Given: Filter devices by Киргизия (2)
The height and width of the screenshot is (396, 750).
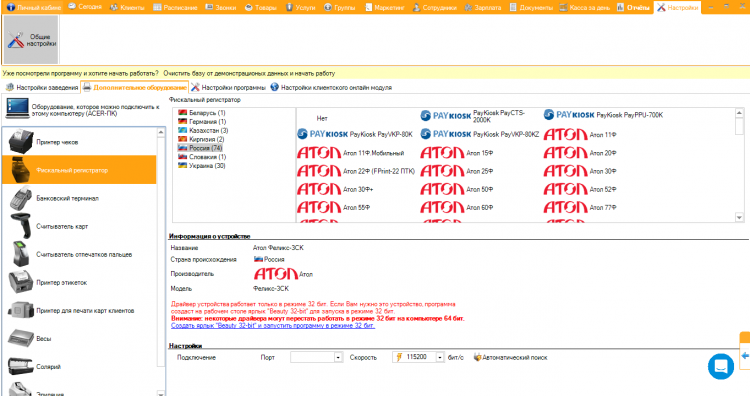Looking at the screenshot, I should [201, 139].
